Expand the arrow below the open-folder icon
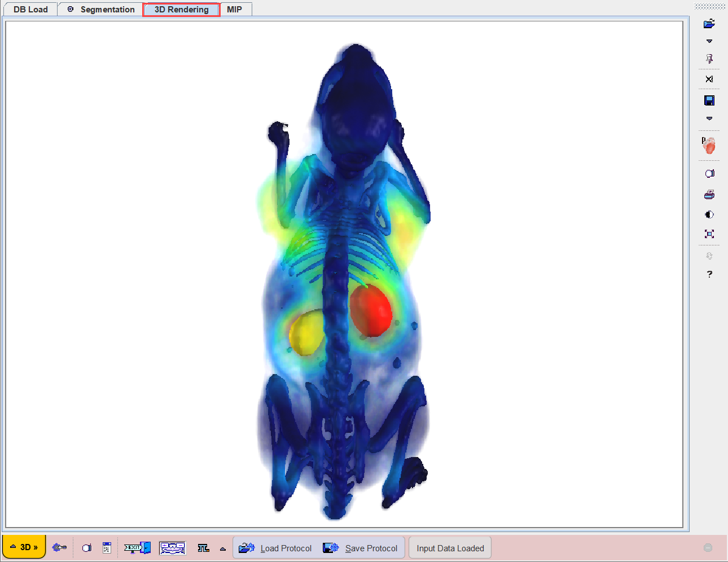The image size is (728, 562). point(709,41)
